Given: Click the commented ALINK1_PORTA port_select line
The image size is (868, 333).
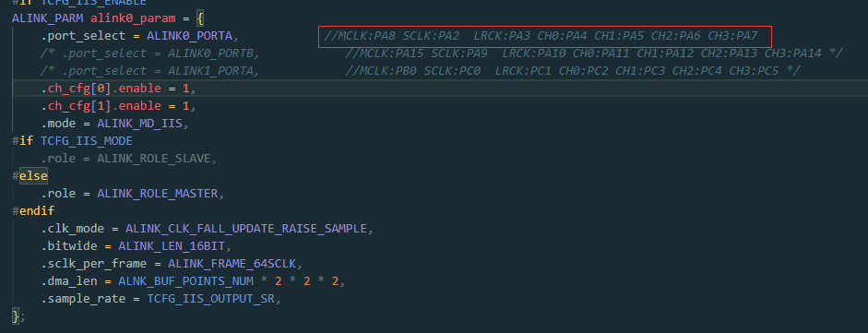Looking at the screenshot, I should [150, 71].
